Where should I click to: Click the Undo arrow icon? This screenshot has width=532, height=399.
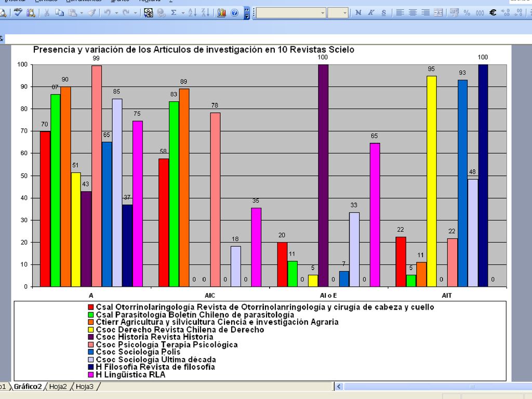click(107, 13)
